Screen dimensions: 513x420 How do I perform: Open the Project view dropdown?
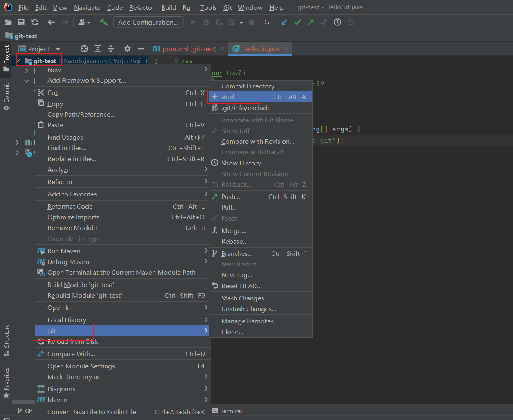click(57, 49)
